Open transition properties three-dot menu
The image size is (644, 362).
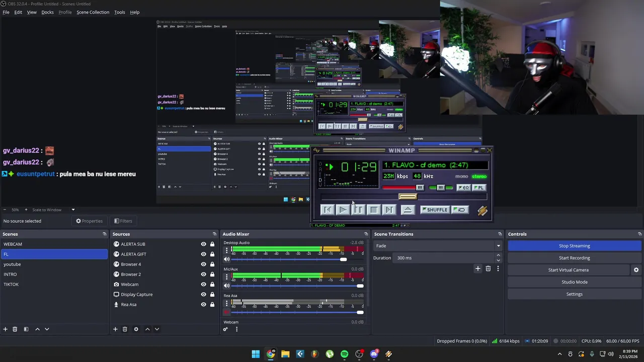[x=498, y=268]
